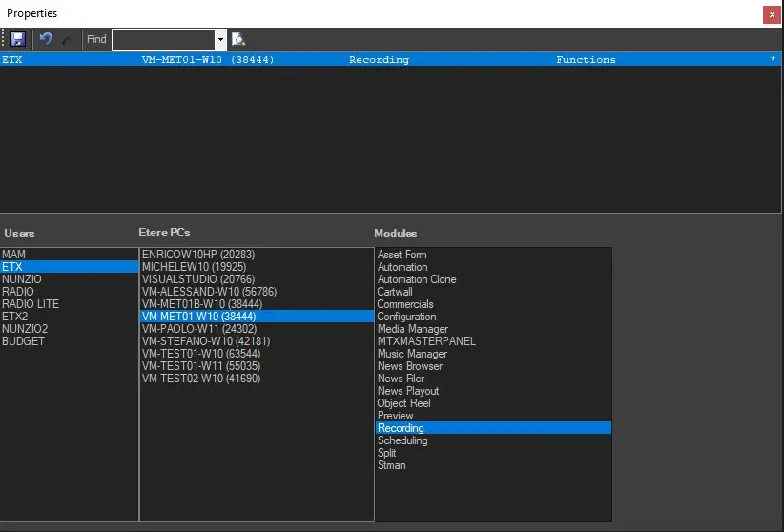Select MAM in the Users list
This screenshot has width=784, height=532.
coord(14,255)
